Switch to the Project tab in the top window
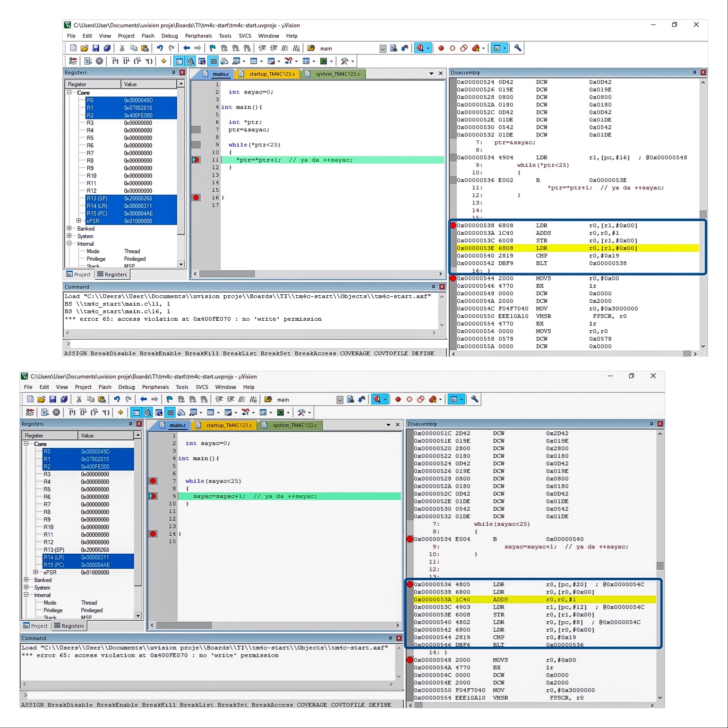 pyautogui.click(x=78, y=274)
